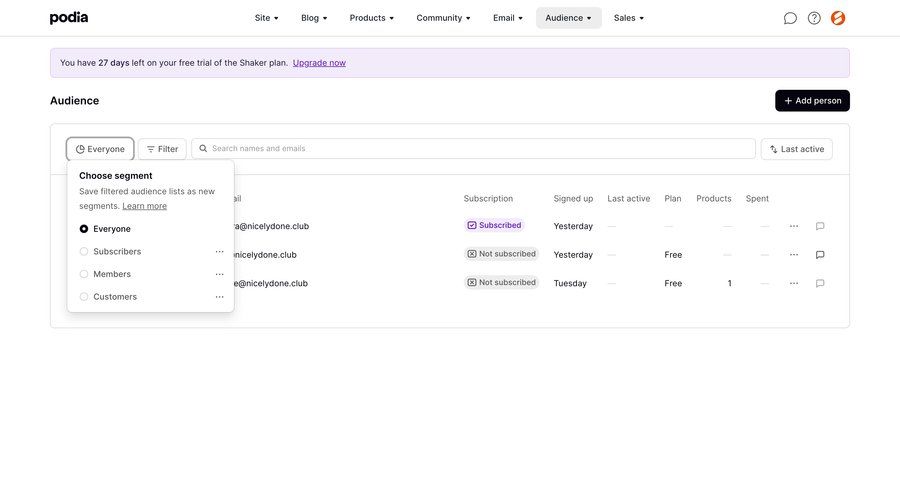Click the Spent column header
Screen dimensions: 900x484
click(x=757, y=199)
